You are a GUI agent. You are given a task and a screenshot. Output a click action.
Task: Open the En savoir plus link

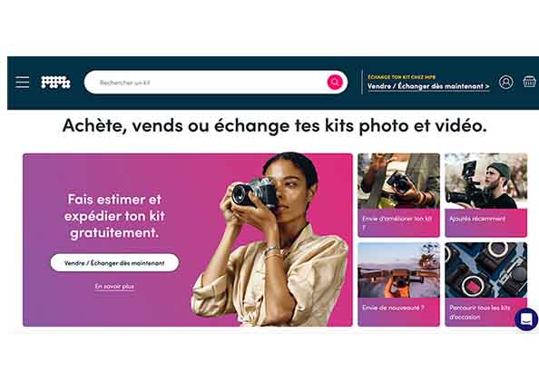pos(114,286)
